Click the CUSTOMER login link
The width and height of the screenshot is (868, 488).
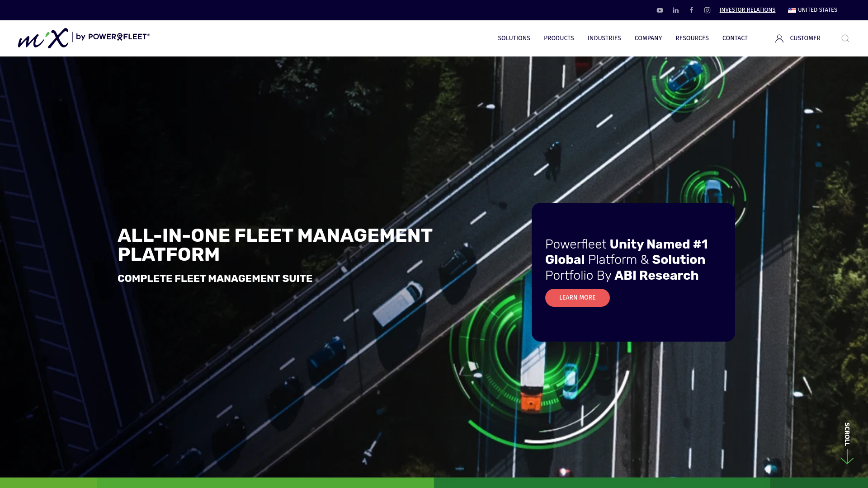[805, 38]
